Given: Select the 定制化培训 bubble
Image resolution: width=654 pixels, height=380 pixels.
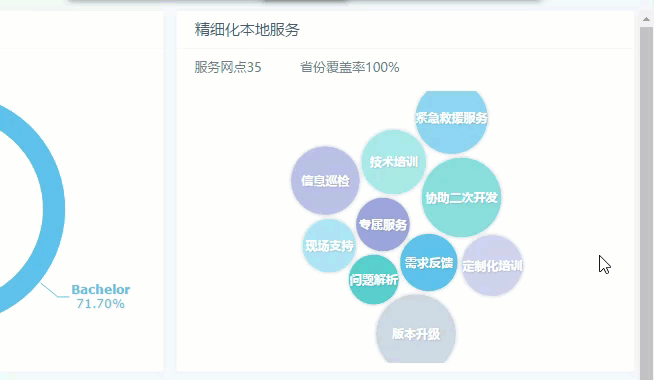Looking at the screenshot, I should (492, 266).
